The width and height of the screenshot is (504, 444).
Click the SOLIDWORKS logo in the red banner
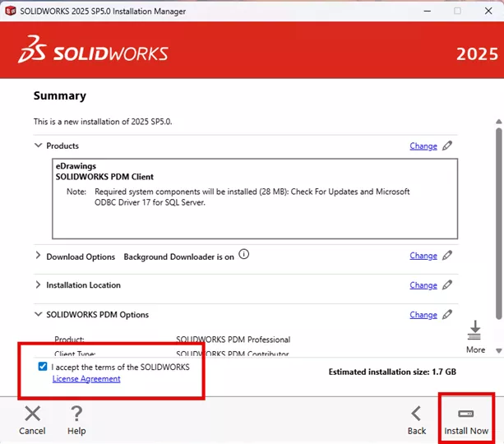[93, 49]
